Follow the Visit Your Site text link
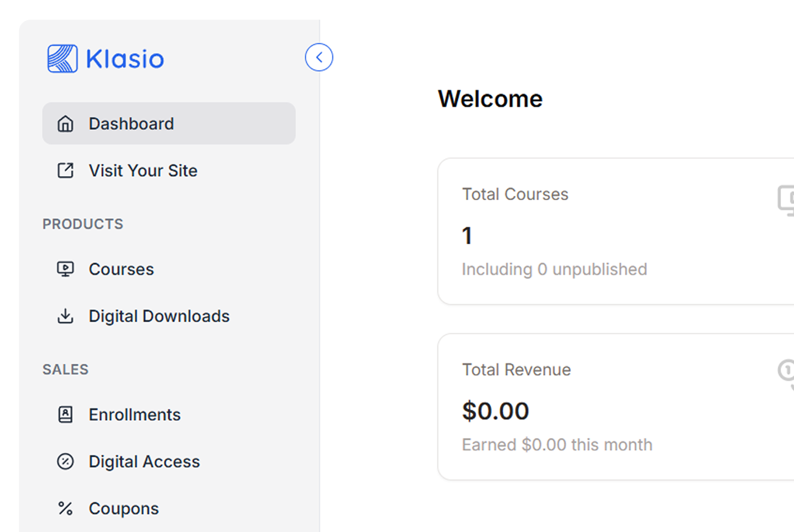Screen dimensions: 794x532 click(x=143, y=170)
